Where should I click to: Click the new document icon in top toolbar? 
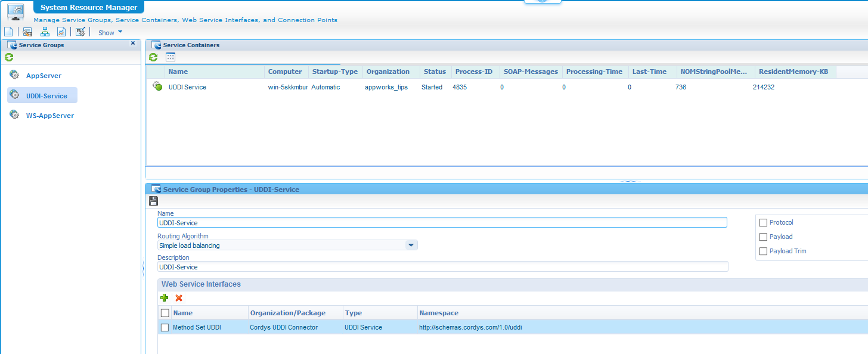pos(8,32)
